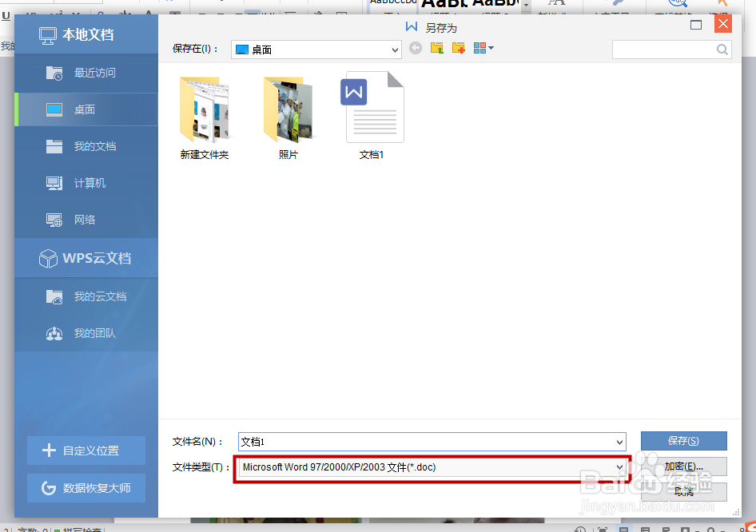Image resolution: width=756 pixels, height=532 pixels.
Task: Expand the 文件名 dropdown arrow
Action: (x=619, y=442)
